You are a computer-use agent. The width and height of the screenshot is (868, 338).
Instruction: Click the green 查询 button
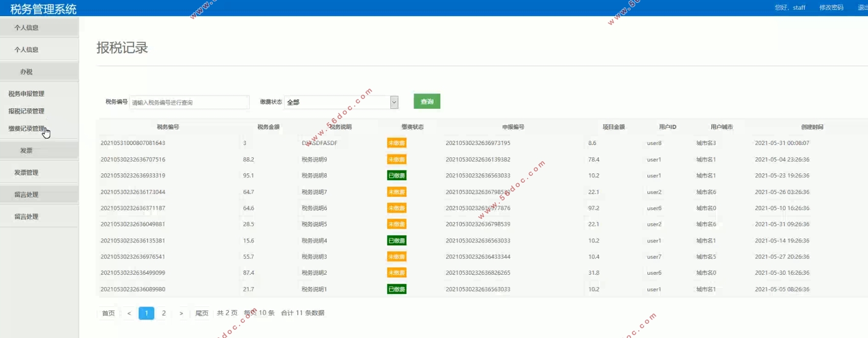click(x=427, y=101)
